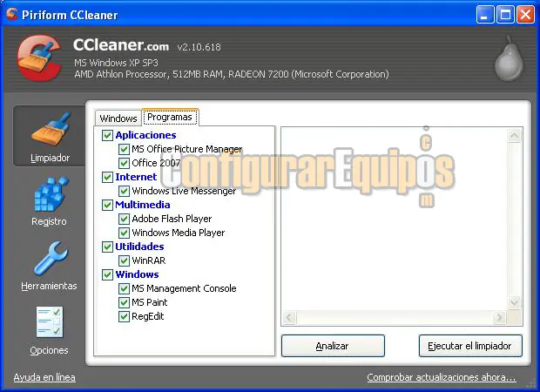
Task: Uncheck the Aplicaciones category checkbox
Action: pos(107,135)
